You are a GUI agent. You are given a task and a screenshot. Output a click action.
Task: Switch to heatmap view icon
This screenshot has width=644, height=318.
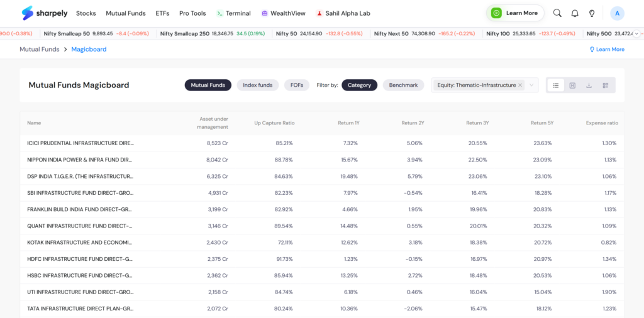(572, 85)
